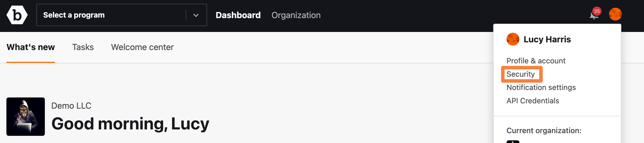This screenshot has height=143, width=644.
Task: Click the orange user avatar in navbar
Action: (615, 14)
